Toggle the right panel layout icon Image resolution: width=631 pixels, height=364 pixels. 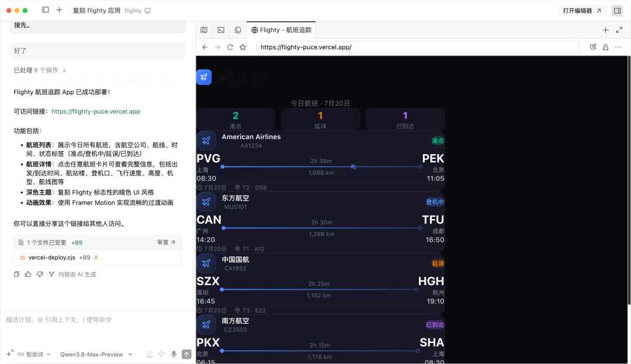pos(618,11)
